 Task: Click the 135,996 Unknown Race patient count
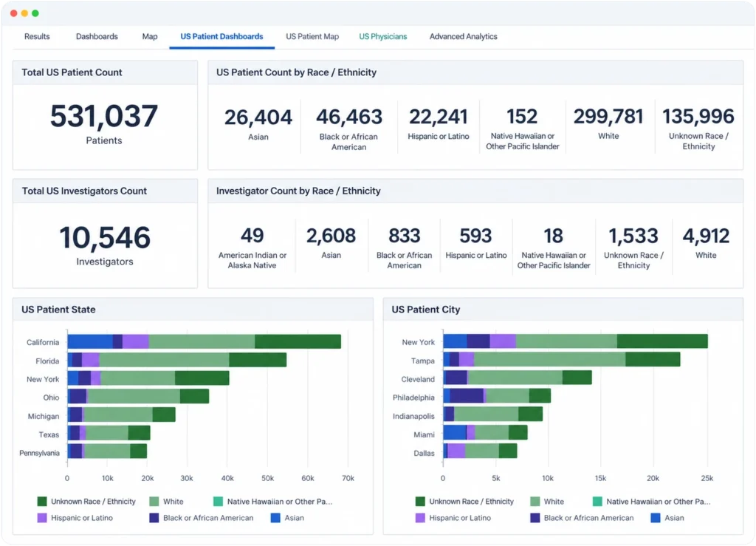click(698, 116)
